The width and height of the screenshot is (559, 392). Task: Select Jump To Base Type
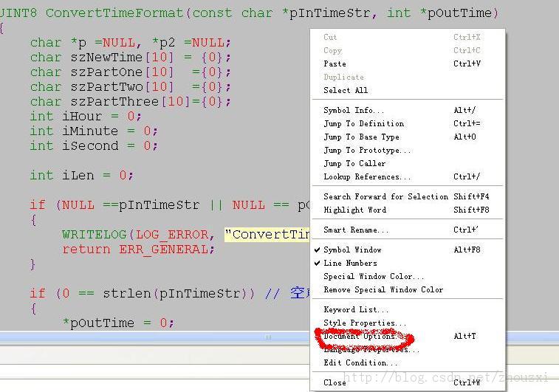[x=407, y=137]
